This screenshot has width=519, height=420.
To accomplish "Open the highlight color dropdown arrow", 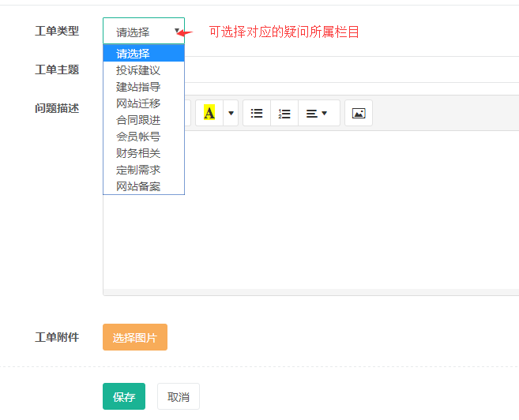I will point(231,113).
